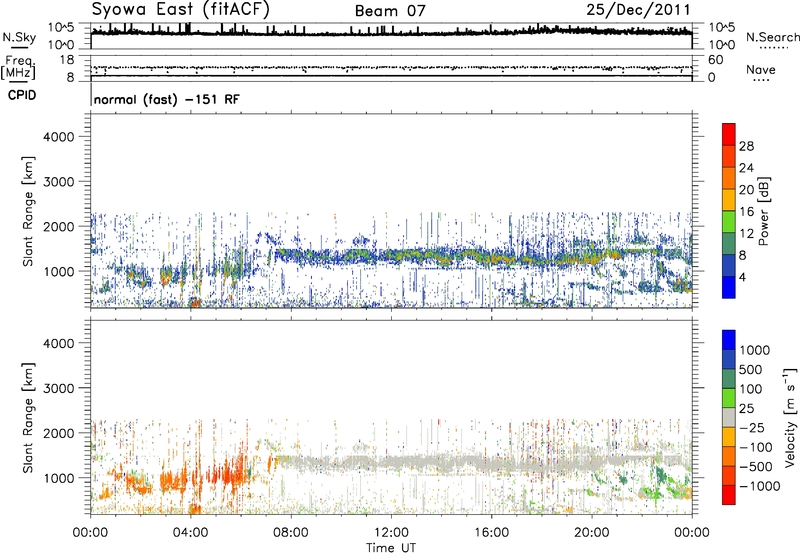
Task: Click the "500" label on the velocity colorbar
Action: [x=753, y=370]
